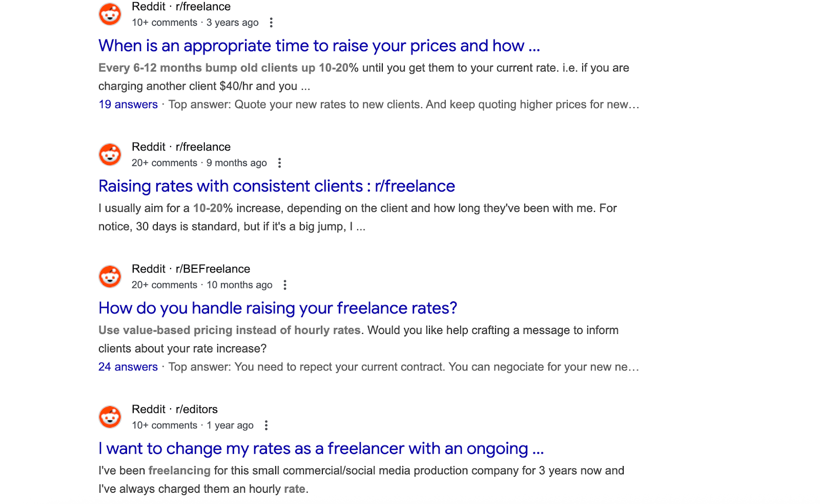Open the three-dot menu on the first result
The width and height of the screenshot is (820, 504).
272,22
